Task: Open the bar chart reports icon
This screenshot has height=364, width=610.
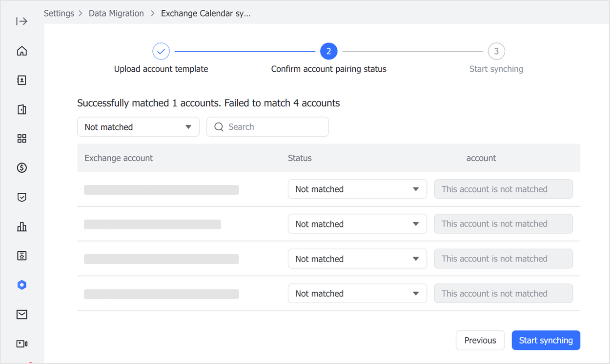Action: [22, 226]
